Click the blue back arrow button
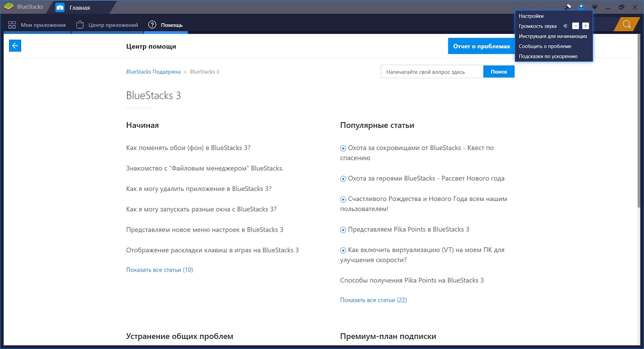 pyautogui.click(x=15, y=46)
